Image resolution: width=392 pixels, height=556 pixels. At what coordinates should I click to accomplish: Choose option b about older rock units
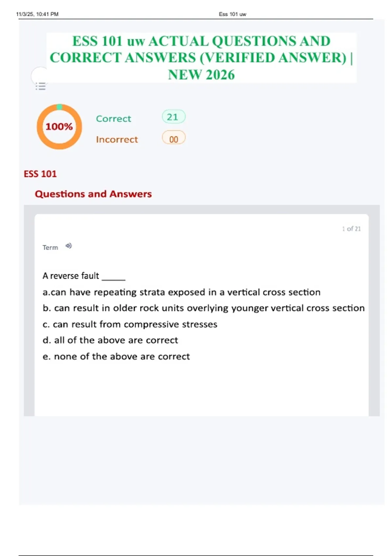click(x=203, y=308)
